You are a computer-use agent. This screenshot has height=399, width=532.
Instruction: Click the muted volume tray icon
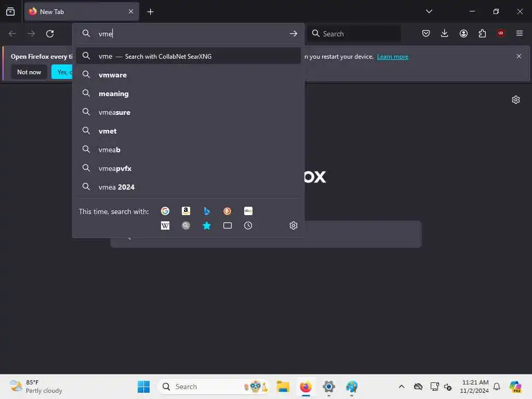pyautogui.click(x=448, y=387)
